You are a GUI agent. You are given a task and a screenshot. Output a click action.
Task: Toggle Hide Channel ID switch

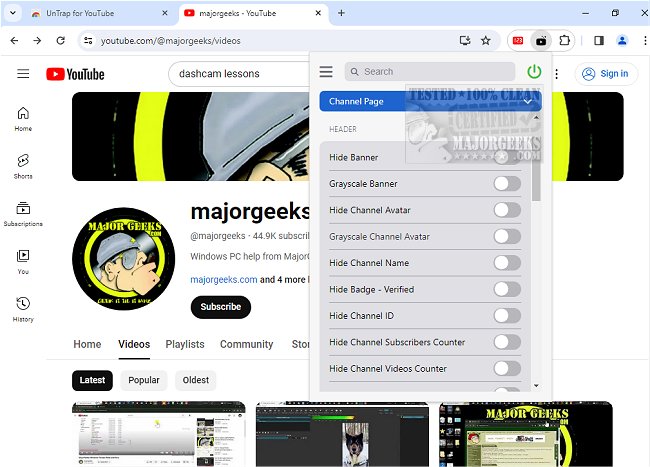click(507, 316)
